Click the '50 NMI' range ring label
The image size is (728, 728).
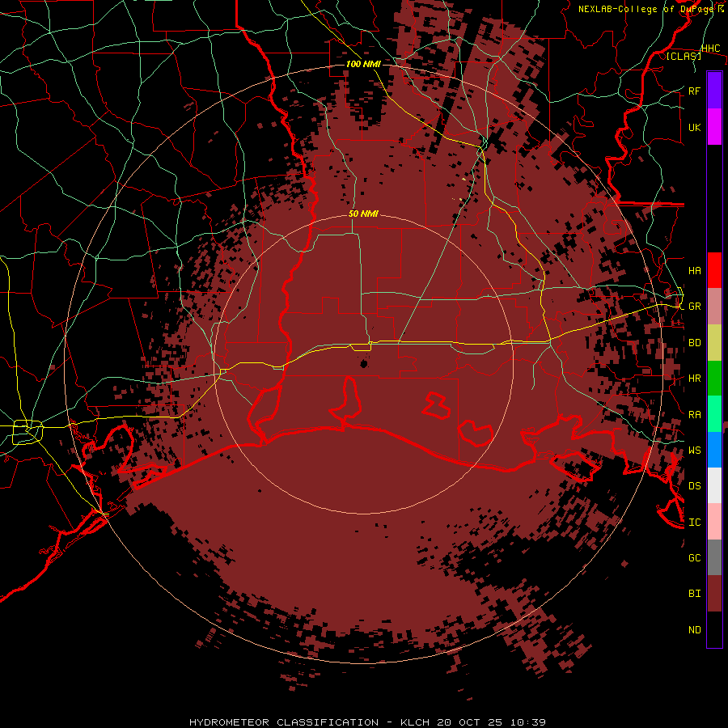coord(363,214)
